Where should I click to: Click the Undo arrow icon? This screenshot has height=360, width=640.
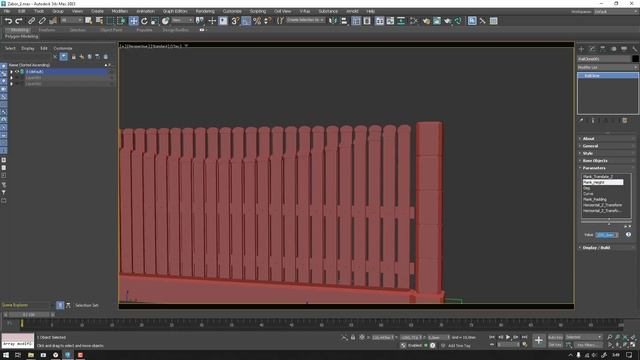pyautogui.click(x=8, y=21)
